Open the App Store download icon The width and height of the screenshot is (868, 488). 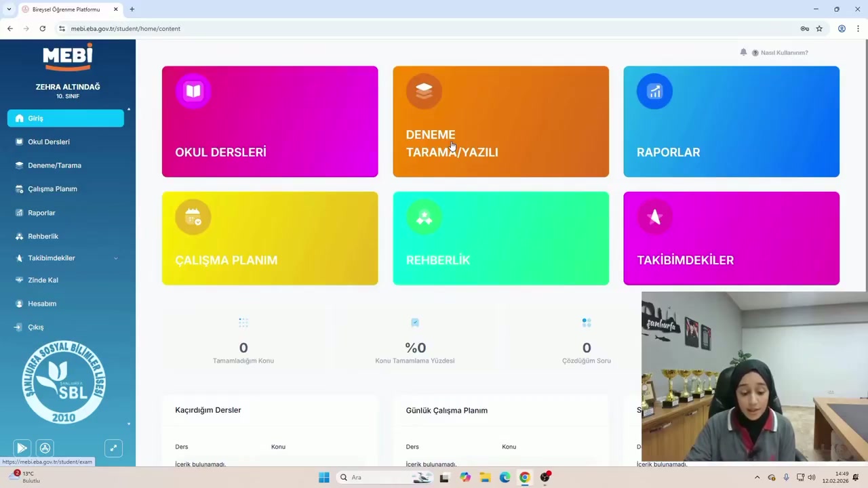click(45, 448)
